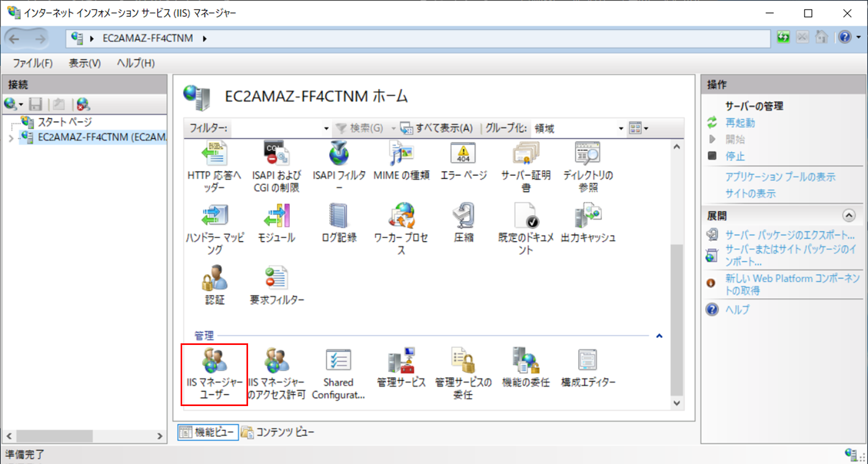Open the エラー ページ feature

463,161
